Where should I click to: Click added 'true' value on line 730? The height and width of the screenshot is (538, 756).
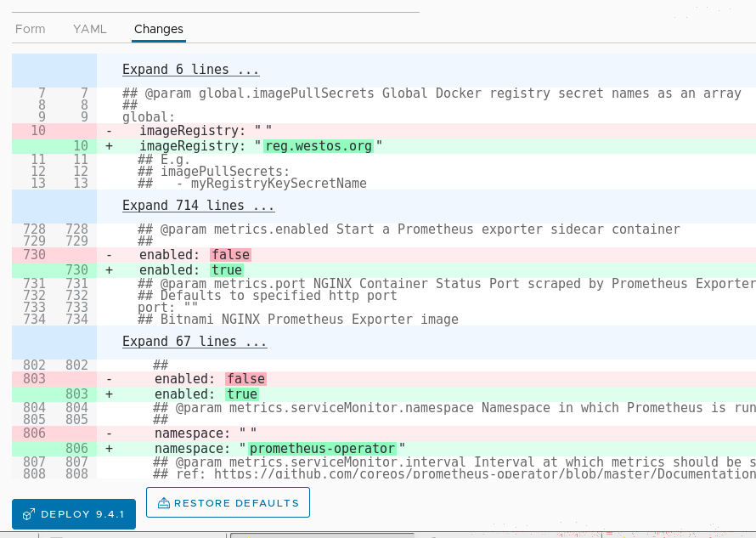227,270
